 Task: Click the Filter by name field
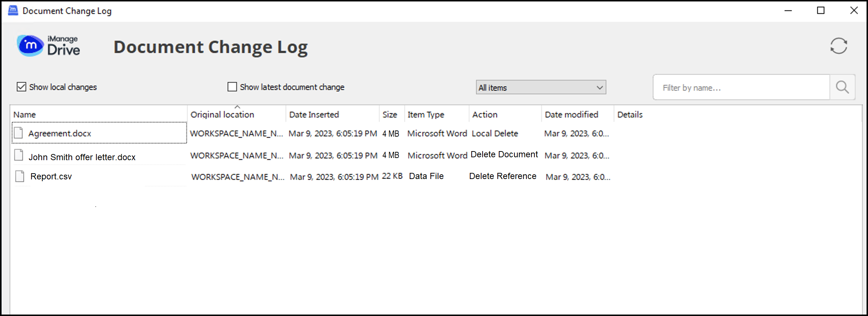click(x=741, y=87)
